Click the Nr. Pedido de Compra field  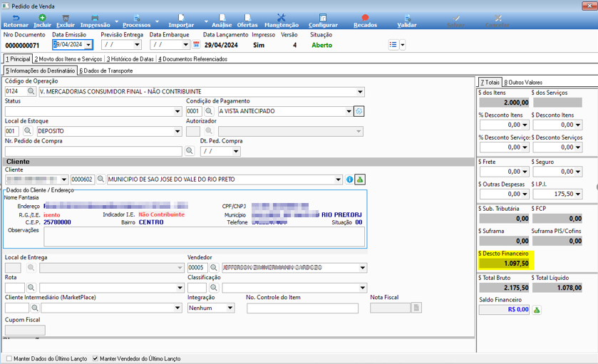pos(93,151)
